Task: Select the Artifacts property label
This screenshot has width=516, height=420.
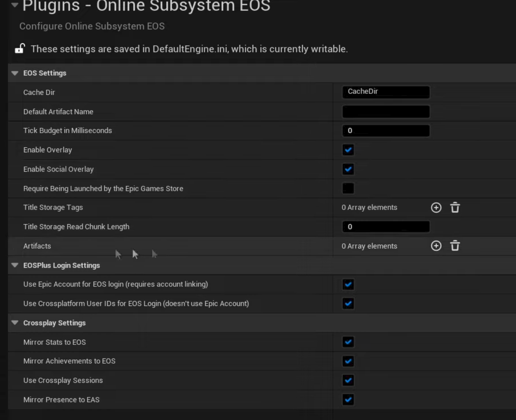Action: coord(37,246)
